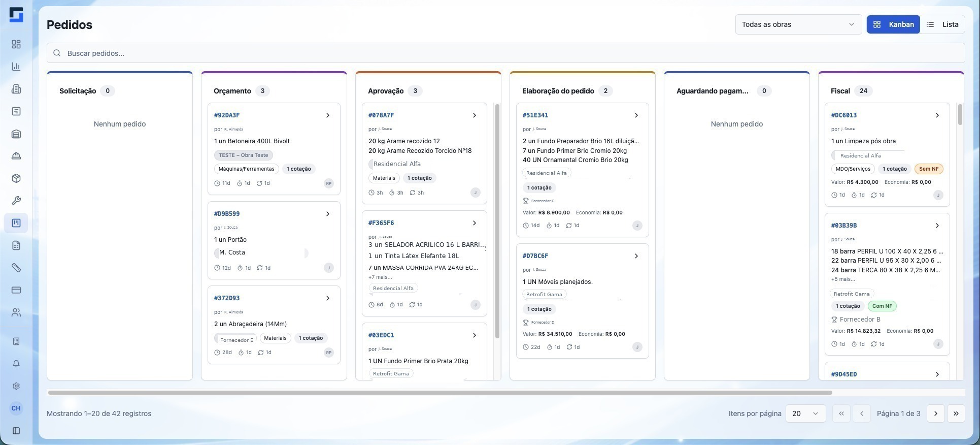980x445 pixels.
Task: Click the wrench tools sidebar icon
Action: pyautogui.click(x=16, y=201)
